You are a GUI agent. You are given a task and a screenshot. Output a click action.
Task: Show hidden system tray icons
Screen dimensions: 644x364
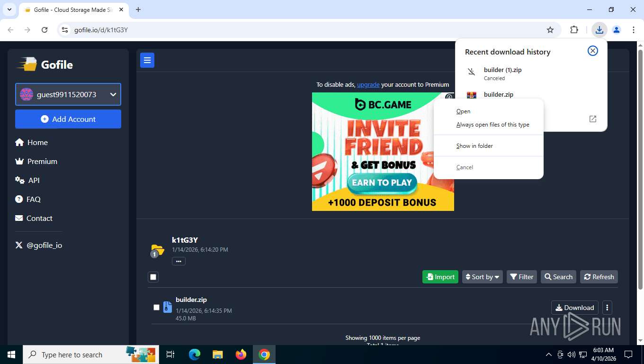click(549, 355)
